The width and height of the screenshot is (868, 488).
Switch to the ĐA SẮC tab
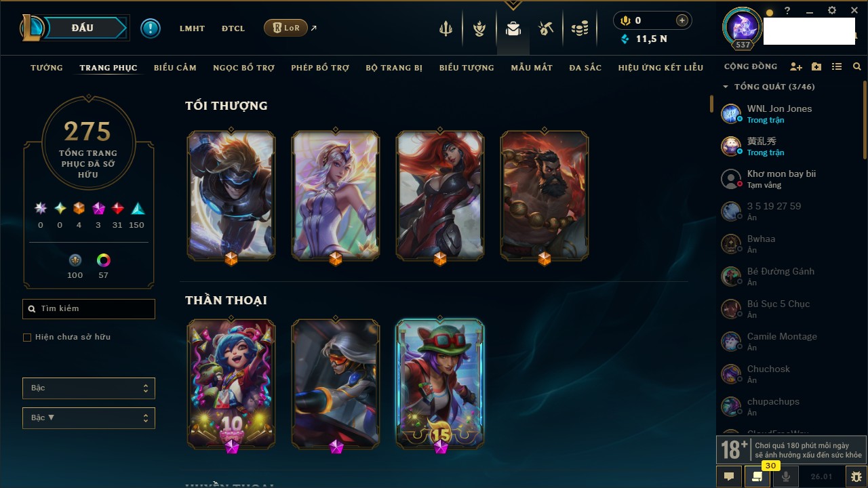585,68
